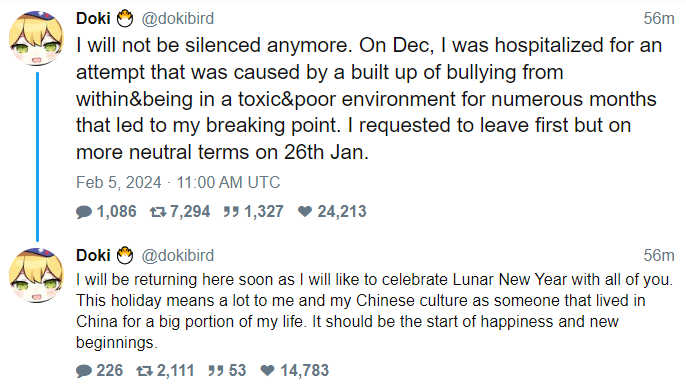Image resolution: width=686 pixels, height=390 pixels.
Task: Click the reply icon on first tweet
Action: [84, 212]
